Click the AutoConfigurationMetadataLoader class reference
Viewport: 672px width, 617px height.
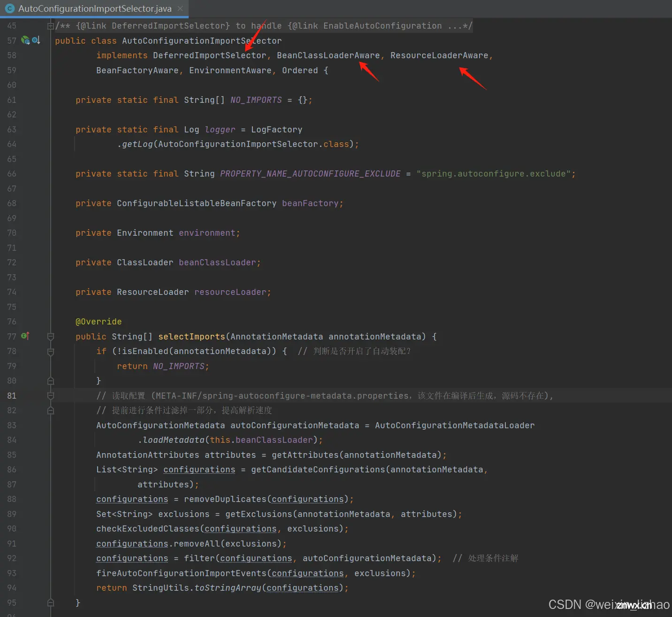pyautogui.click(x=455, y=425)
